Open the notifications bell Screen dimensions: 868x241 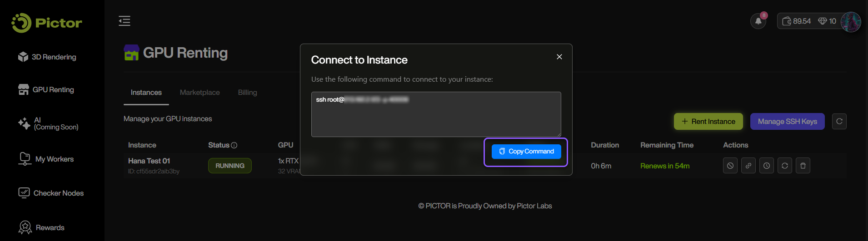click(758, 21)
